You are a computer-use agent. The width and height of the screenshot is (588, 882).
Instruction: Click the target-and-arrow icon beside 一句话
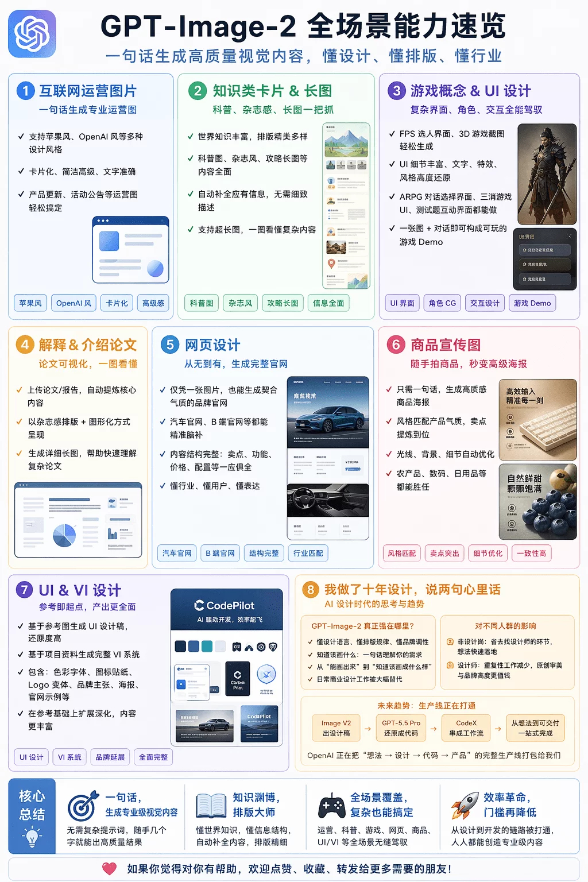click(x=83, y=806)
